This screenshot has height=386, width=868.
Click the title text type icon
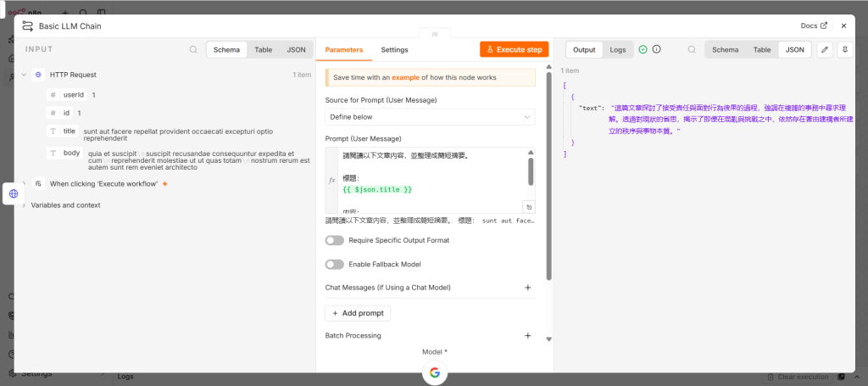tap(53, 131)
